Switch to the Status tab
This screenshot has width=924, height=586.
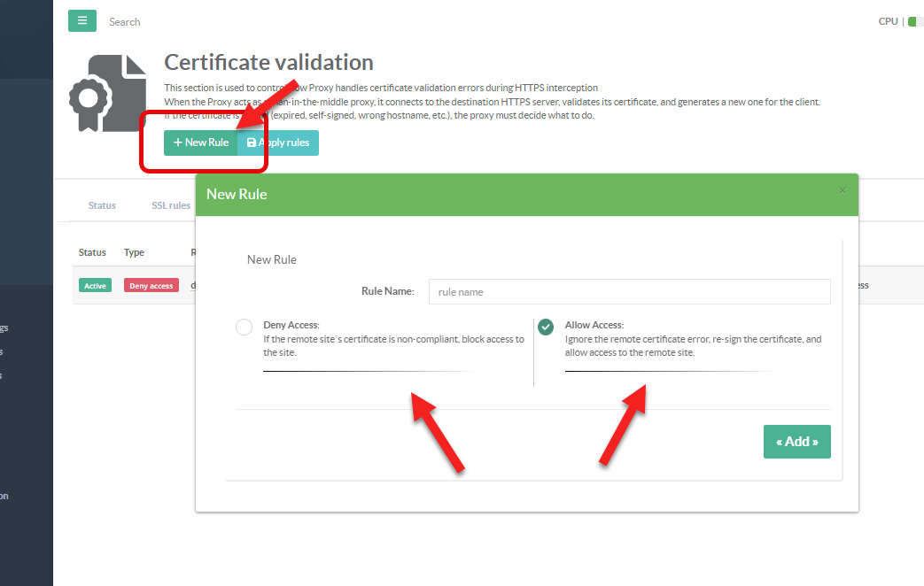(x=102, y=205)
